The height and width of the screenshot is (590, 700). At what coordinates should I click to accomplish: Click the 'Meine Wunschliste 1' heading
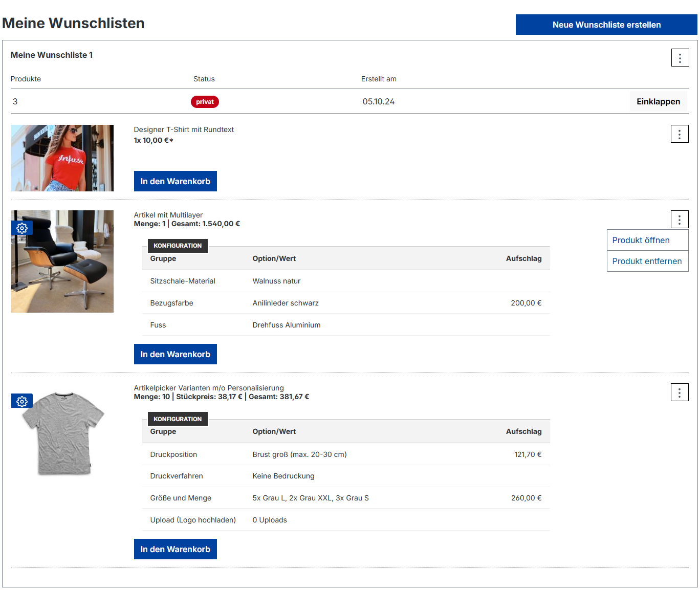[x=52, y=55]
